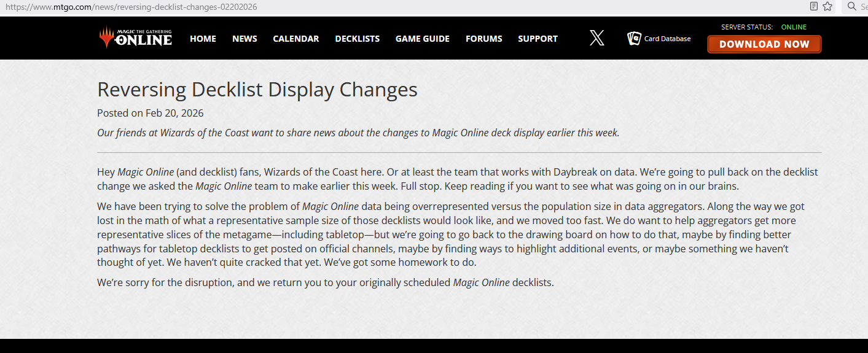Screen dimensions: 868x353
Task: Click the ONLINE server status text
Action: pos(794,27)
